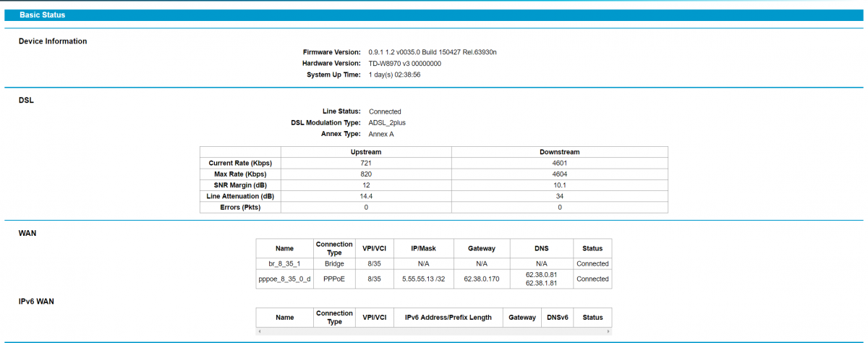Click the DSL Modulation Type label
868x343 pixels.
coord(325,122)
